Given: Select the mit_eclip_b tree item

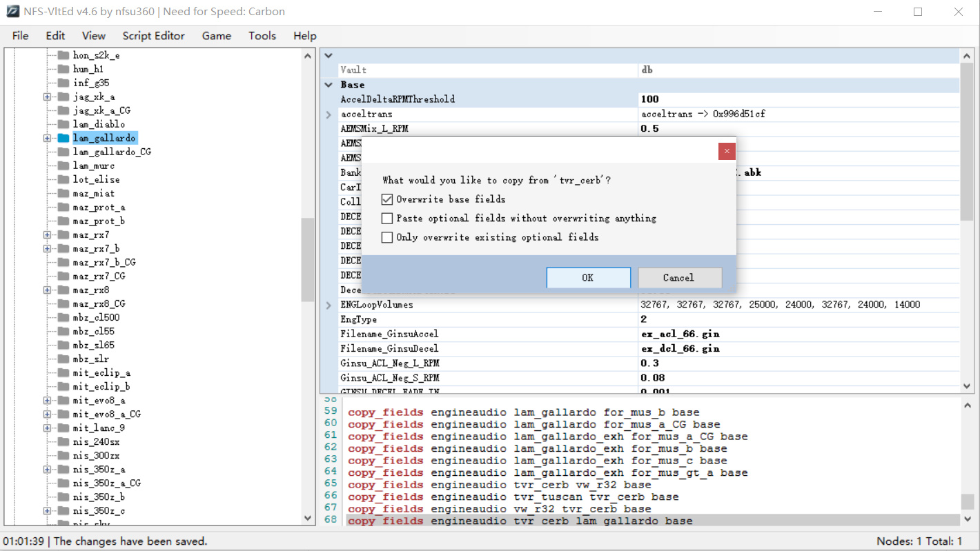Looking at the screenshot, I should (x=101, y=386).
